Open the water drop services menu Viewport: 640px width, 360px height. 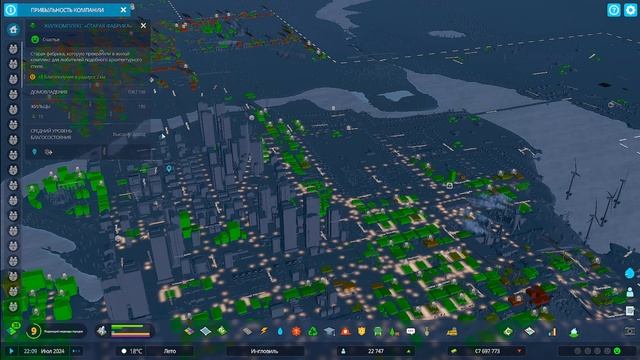280,331
